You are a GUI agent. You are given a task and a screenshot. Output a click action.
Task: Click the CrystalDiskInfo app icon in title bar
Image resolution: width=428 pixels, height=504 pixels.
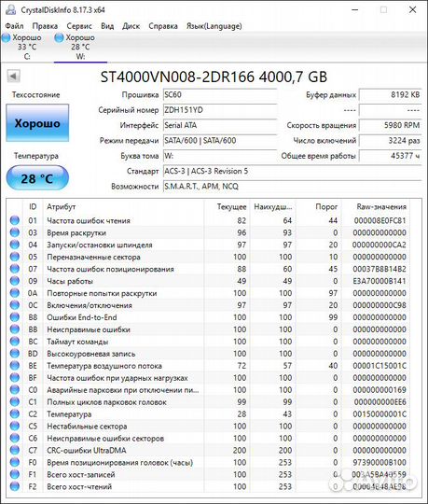click(x=10, y=10)
